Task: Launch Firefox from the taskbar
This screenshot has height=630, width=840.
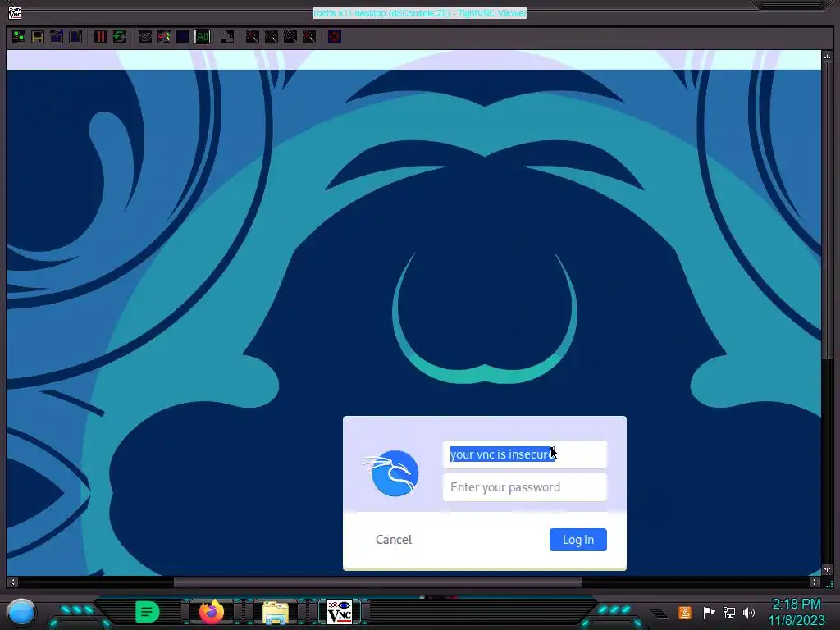Action: point(212,612)
